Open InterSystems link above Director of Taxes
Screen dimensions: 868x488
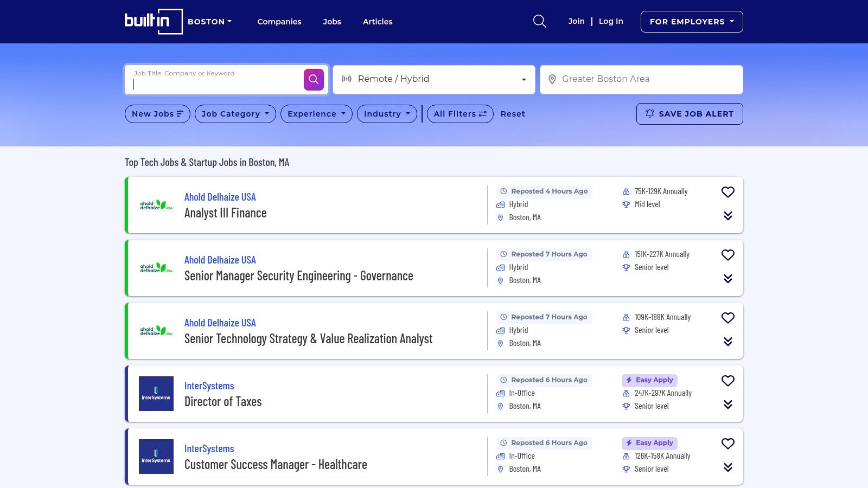pos(209,386)
